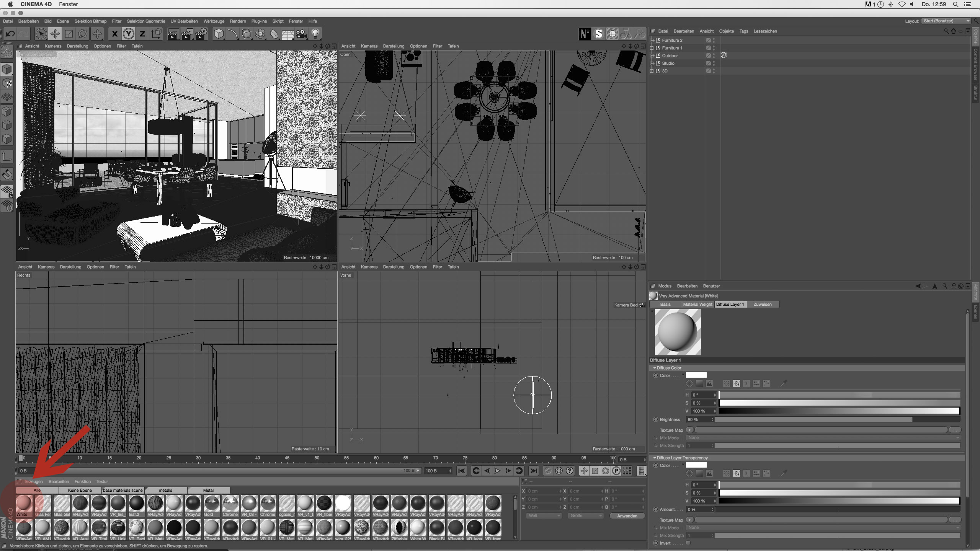980x551 pixels.
Task: Toggle Mix Mode option in Diffuse Color section
Action: pyautogui.click(x=655, y=437)
